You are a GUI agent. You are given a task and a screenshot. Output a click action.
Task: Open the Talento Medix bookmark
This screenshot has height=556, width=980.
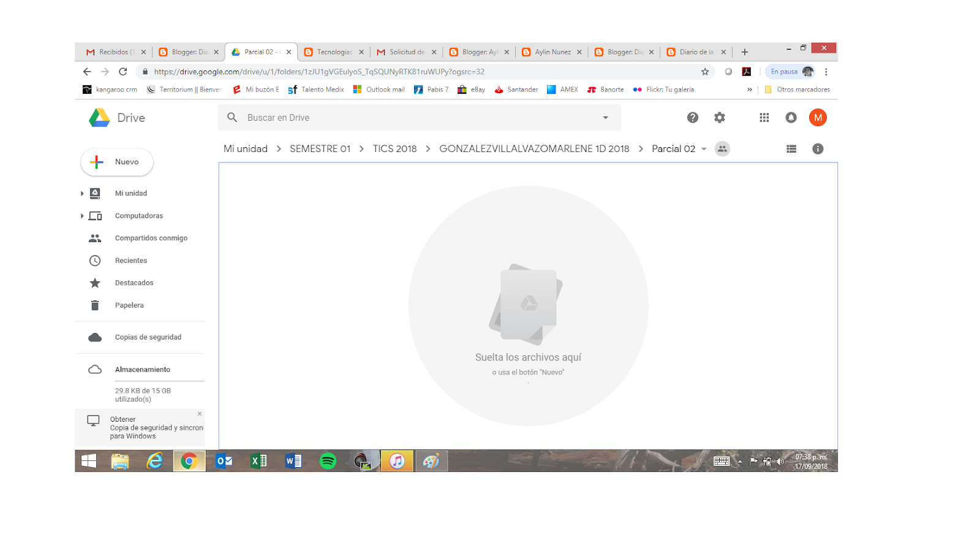click(x=316, y=89)
